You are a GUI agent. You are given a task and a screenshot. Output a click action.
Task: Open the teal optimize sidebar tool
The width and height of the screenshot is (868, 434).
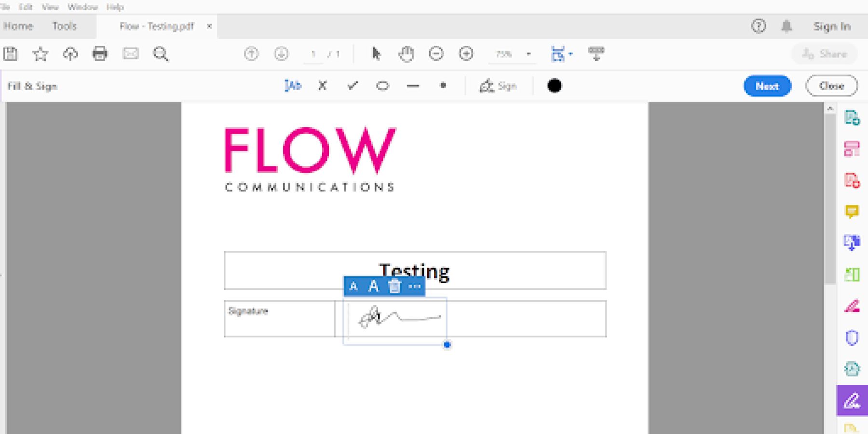[852, 368]
